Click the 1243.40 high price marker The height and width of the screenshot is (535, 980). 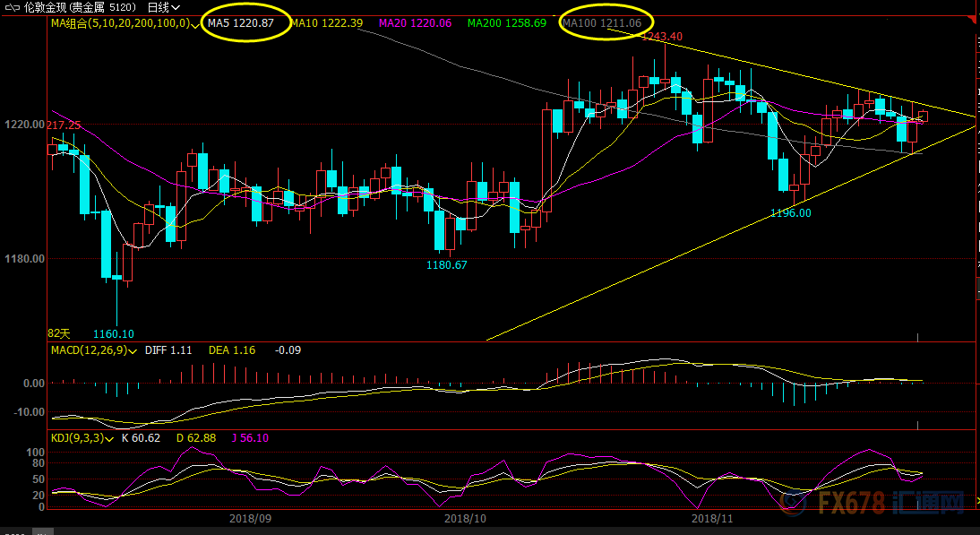tap(662, 37)
